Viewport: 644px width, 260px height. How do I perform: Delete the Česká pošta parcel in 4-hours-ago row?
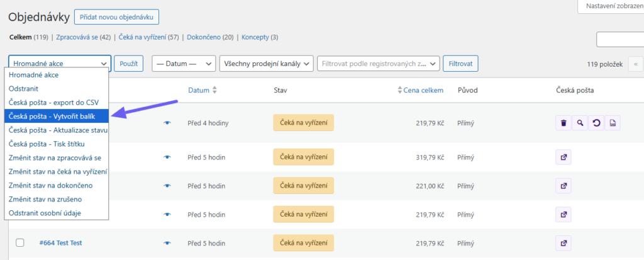563,123
